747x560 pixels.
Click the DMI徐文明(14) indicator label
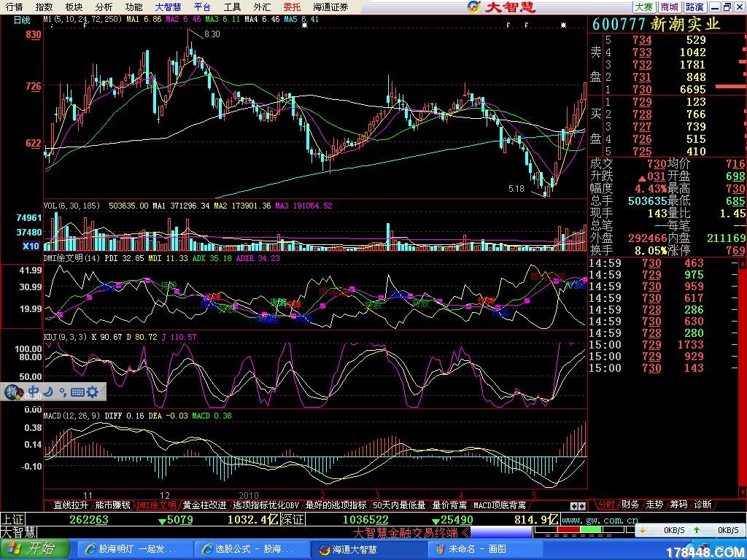coord(71,258)
